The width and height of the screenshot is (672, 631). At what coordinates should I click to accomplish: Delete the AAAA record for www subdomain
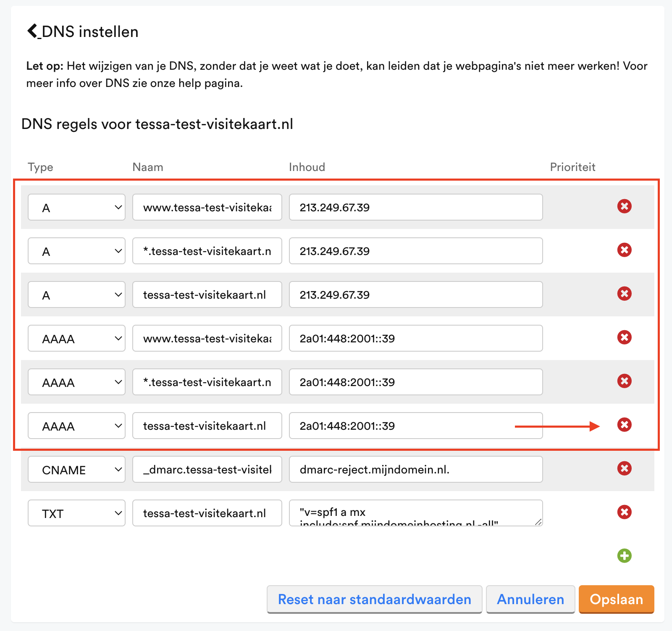(625, 337)
